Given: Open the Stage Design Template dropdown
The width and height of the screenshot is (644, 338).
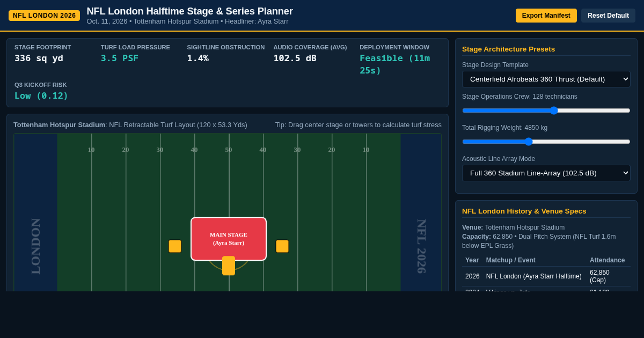Looking at the screenshot, I should tap(546, 79).
